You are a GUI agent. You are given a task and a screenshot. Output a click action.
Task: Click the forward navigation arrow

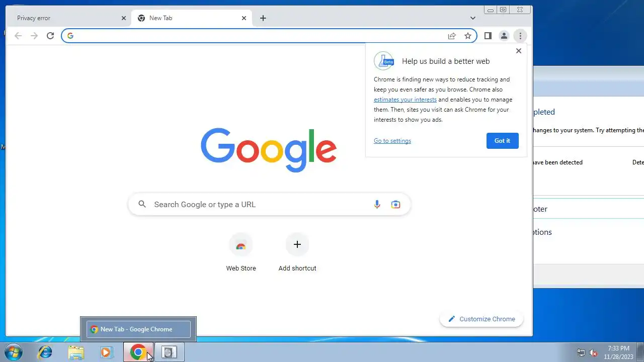point(34,36)
